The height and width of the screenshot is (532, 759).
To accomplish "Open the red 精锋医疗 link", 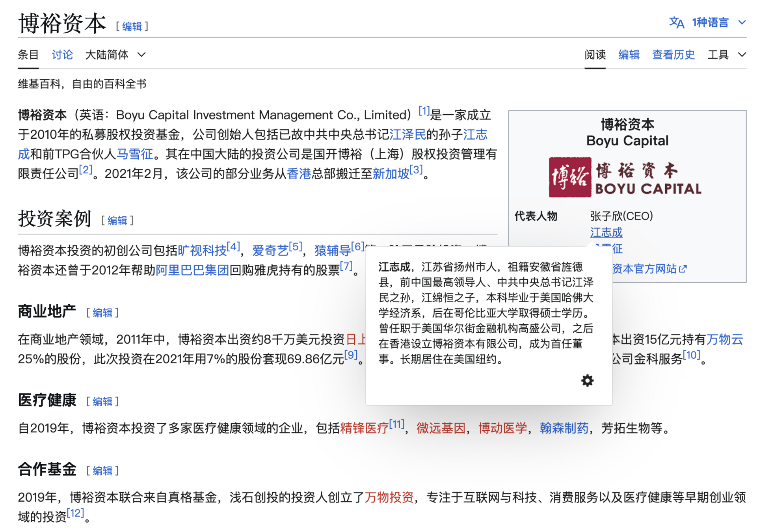I will click(364, 428).
